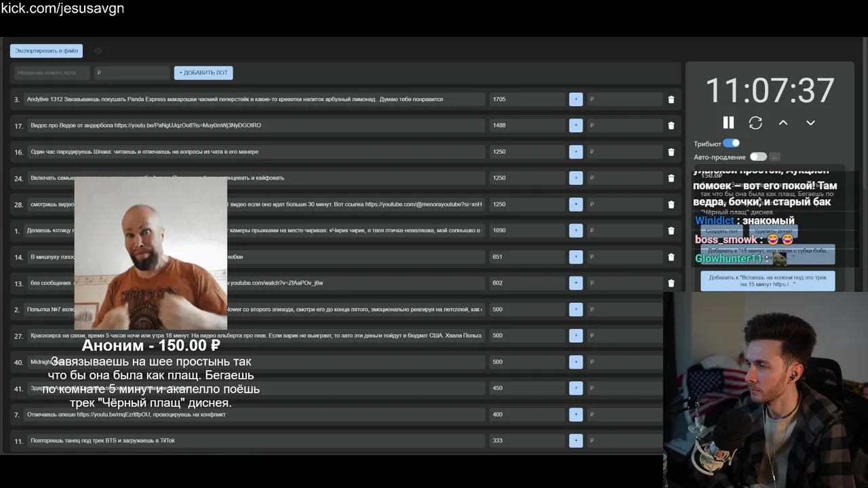Add amount to lot 17 with plus

[x=576, y=125]
